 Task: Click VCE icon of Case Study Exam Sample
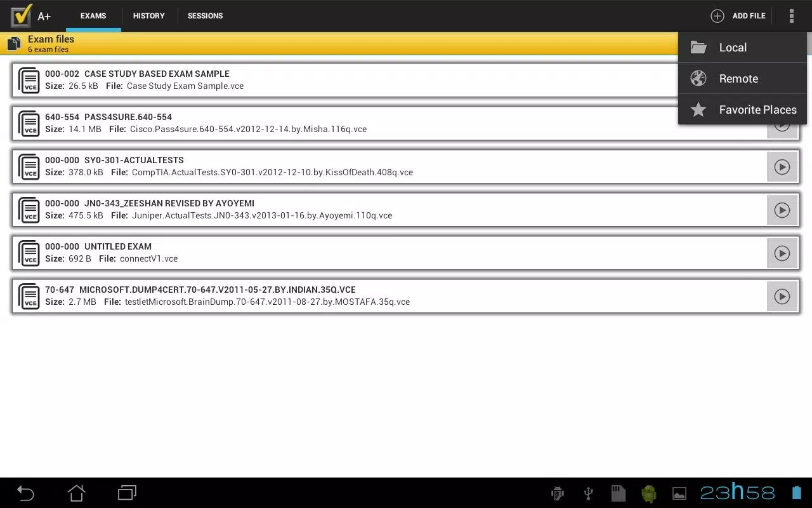[29, 80]
